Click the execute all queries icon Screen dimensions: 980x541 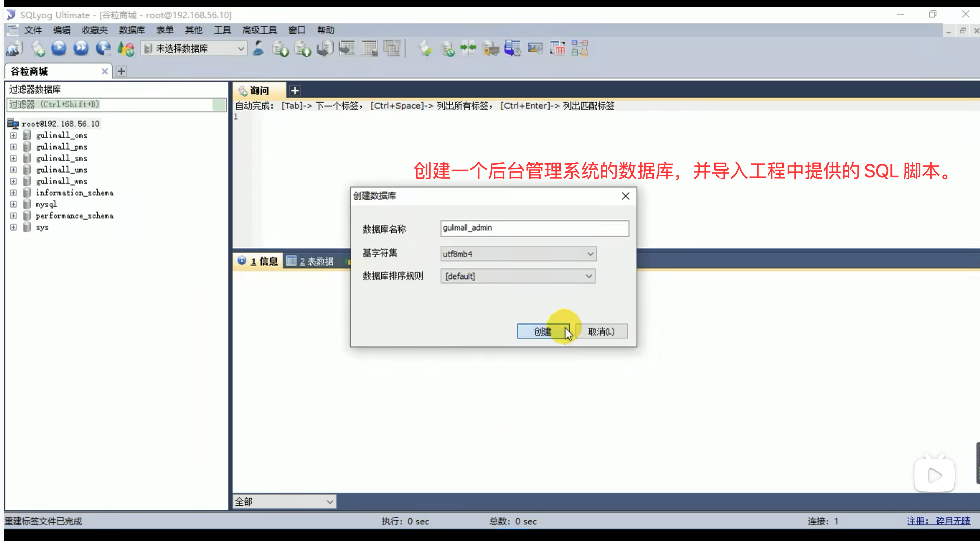tap(81, 48)
